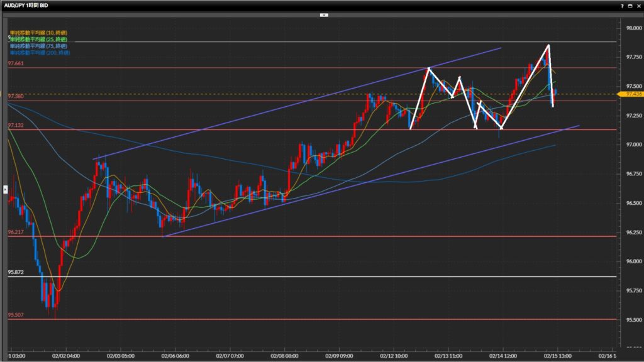644x362 pixels.
Task: Expand the hidden toolbar at top center
Action: (x=324, y=14)
